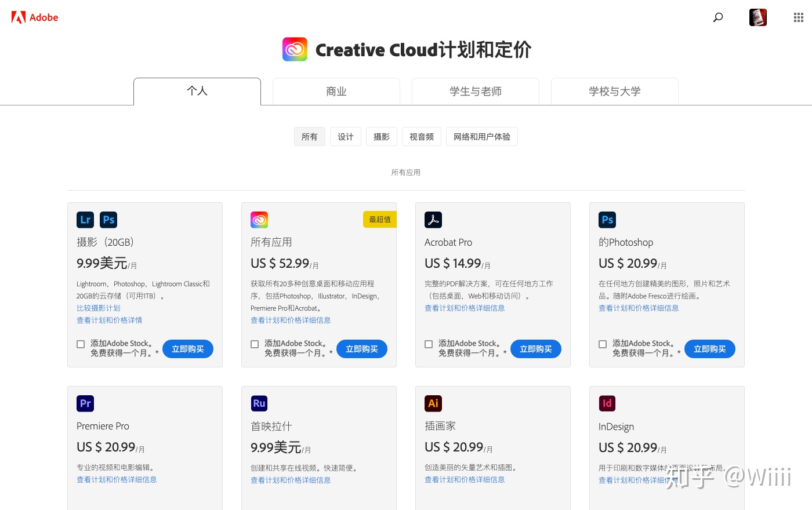Open the Adobe logo home link
Image resolution: width=812 pixels, height=510 pixels.
click(35, 17)
